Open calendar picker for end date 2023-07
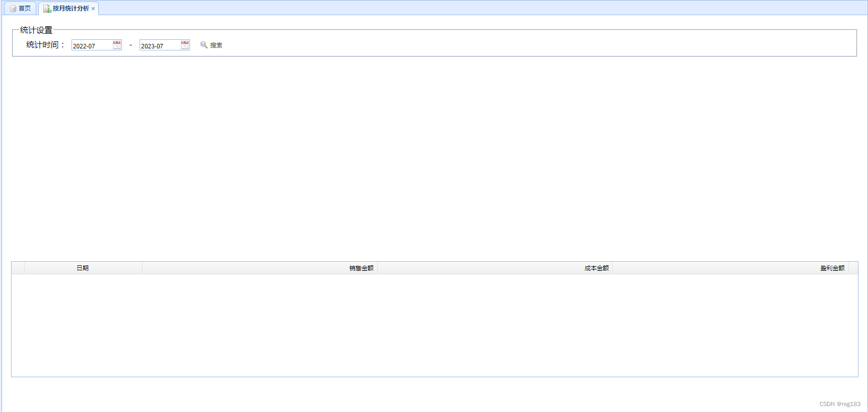 pyautogui.click(x=185, y=45)
